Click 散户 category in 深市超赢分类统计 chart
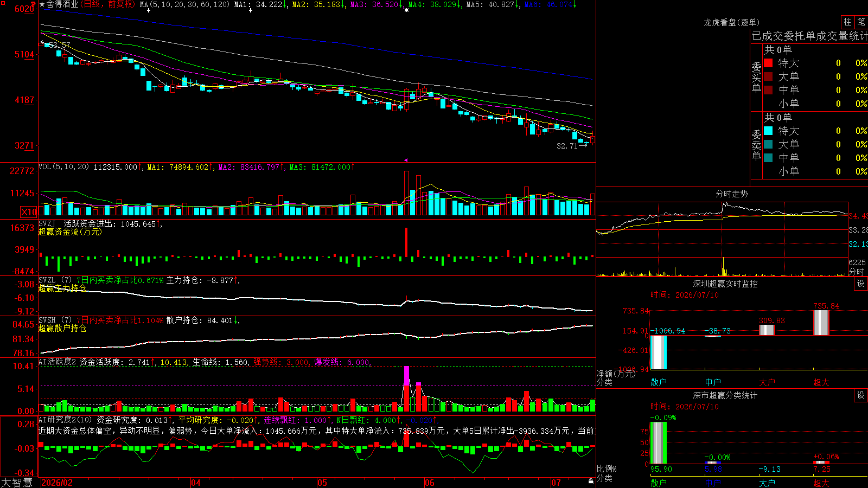The height and width of the screenshot is (488, 868). [659, 483]
